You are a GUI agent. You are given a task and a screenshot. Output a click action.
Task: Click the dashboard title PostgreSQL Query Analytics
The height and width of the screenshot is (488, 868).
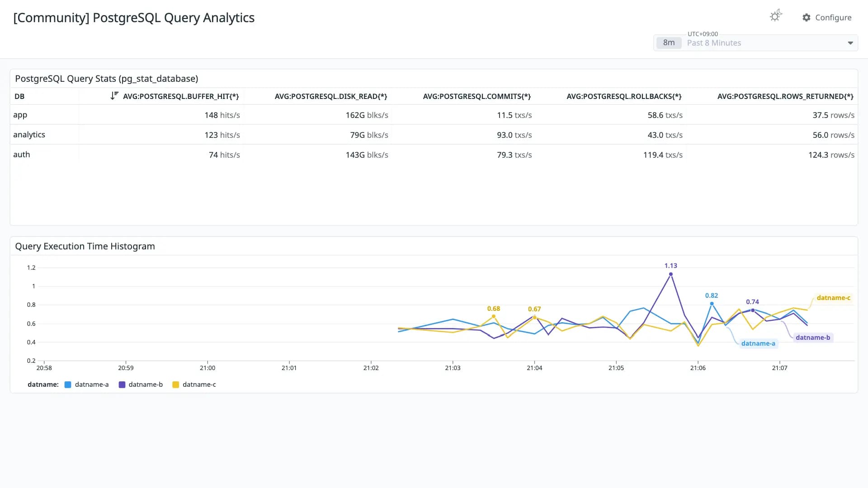click(x=134, y=18)
